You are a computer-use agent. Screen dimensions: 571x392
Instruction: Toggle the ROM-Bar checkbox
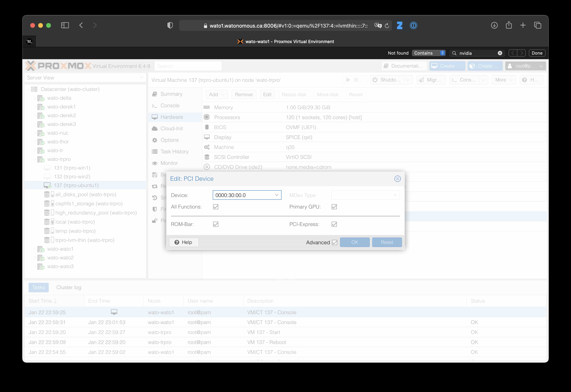click(x=216, y=224)
